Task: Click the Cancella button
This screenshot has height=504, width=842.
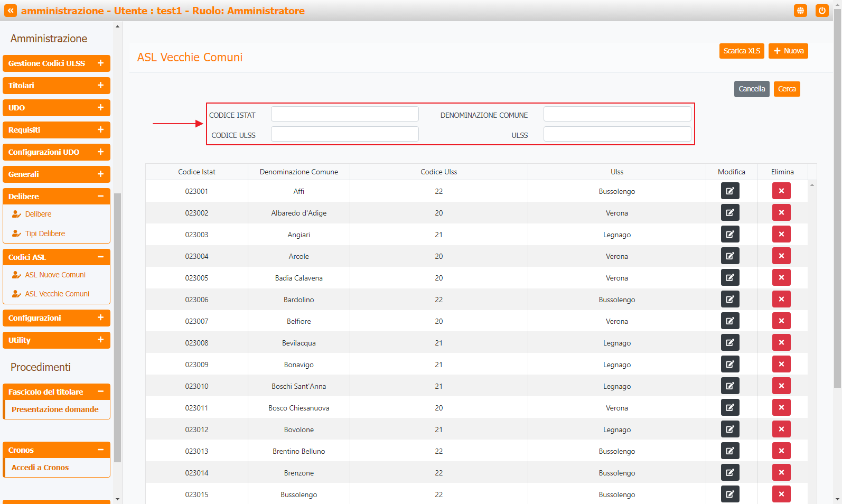Action: 751,89
